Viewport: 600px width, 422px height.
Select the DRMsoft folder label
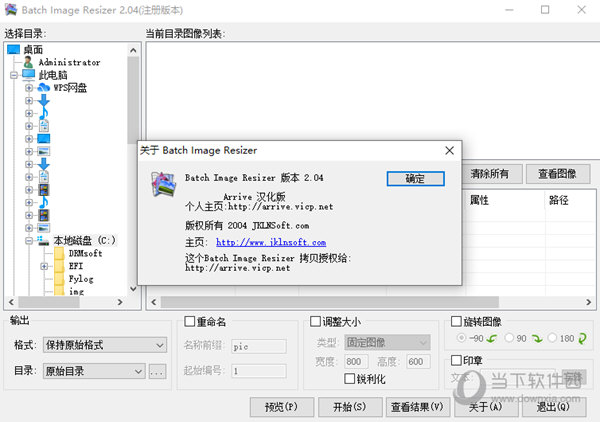[x=85, y=253]
